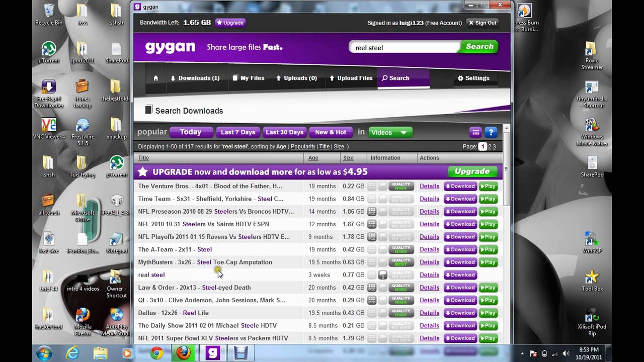Play the NFL Preseason 2010 Steelers Vs Broncos video
The height and width of the screenshot is (362, 644).
tap(488, 212)
